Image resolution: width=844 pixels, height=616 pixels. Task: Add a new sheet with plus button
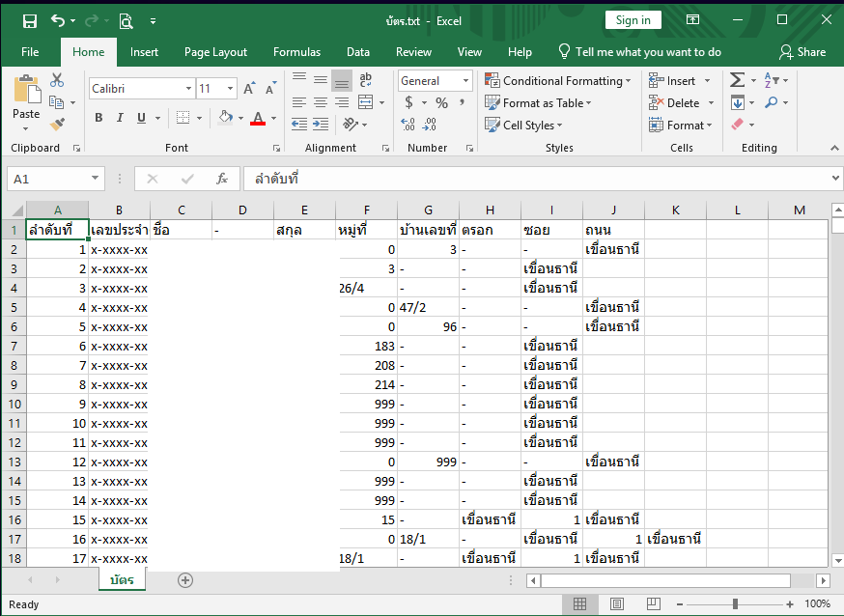185,580
